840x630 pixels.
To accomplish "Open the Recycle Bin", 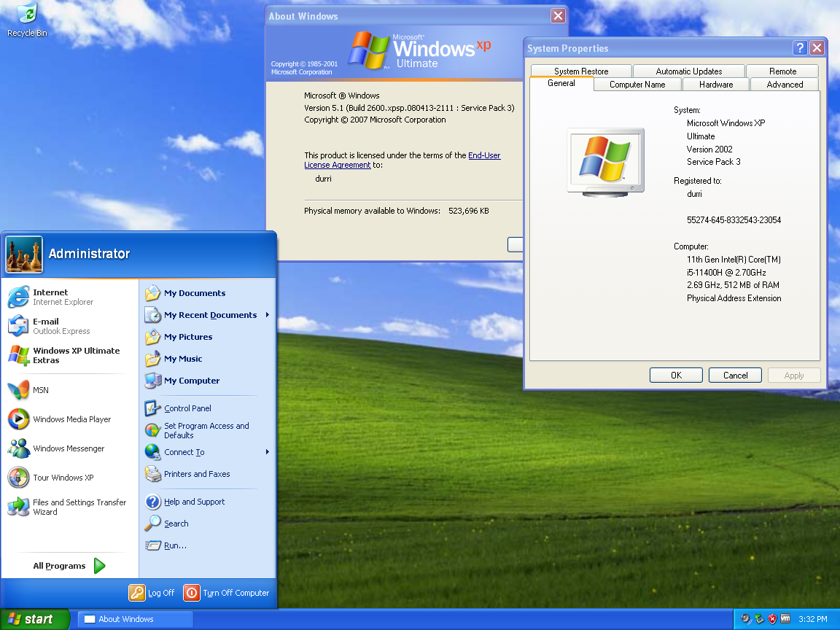I will 26,15.
